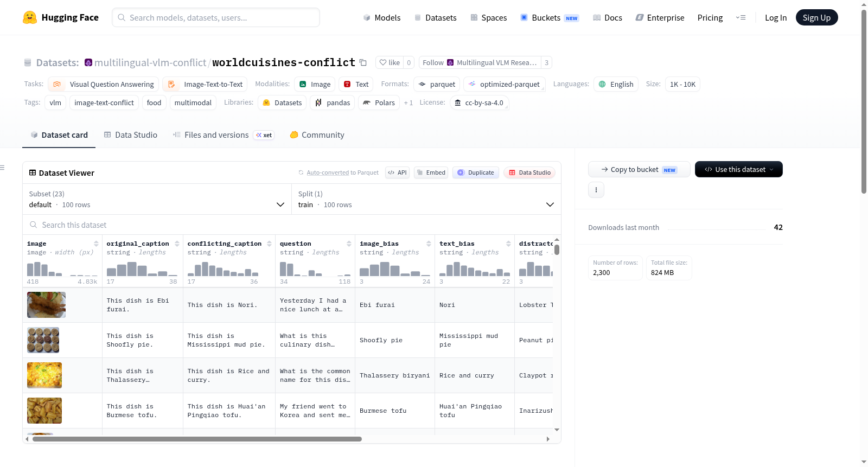Select the optimized-parquet format tag
This screenshot has height=467, width=868.
tap(504, 84)
